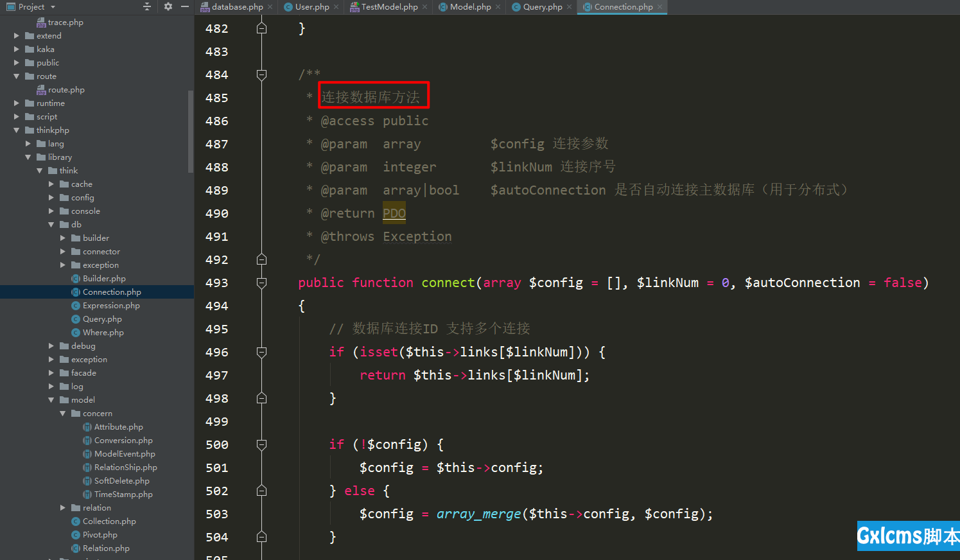The height and width of the screenshot is (560, 960).
Task: Click fold marker at line 502 else
Action: point(261,491)
